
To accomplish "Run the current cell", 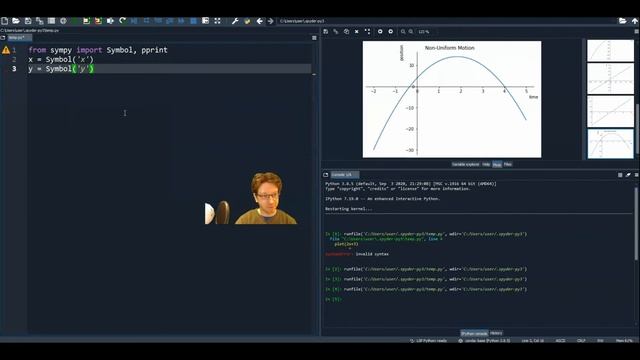I will point(87,21).
